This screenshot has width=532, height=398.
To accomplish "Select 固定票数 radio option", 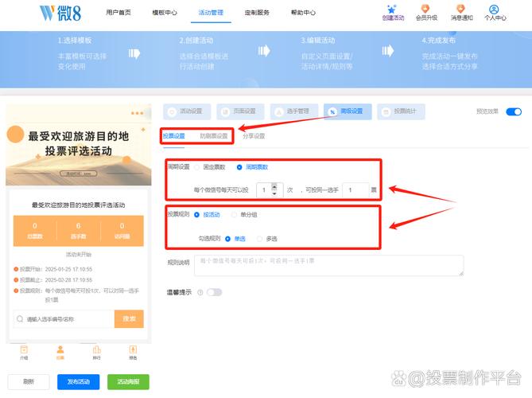I will click(x=198, y=167).
